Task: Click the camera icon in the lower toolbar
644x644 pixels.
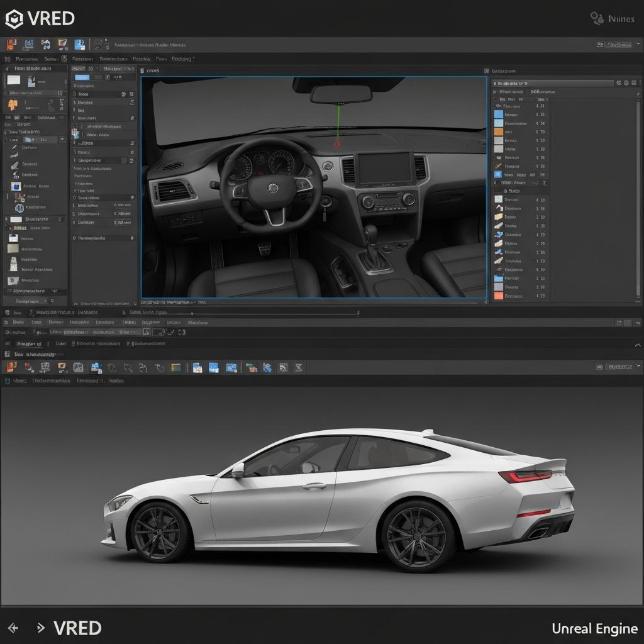Action: [97, 367]
